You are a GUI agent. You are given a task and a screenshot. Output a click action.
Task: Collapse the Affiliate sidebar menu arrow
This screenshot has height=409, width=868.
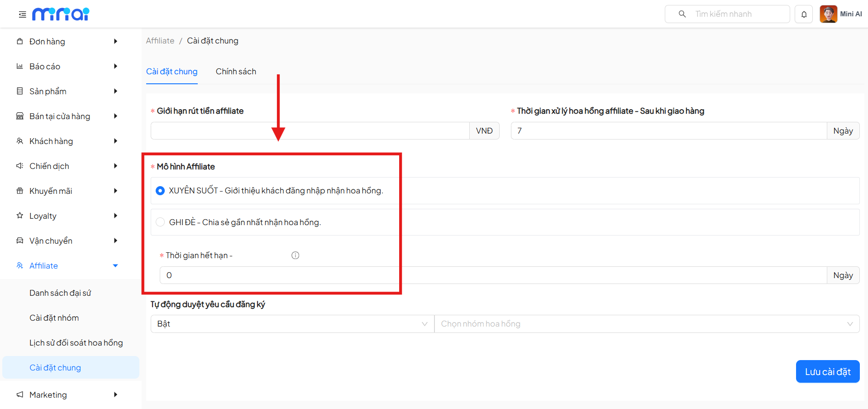click(115, 266)
